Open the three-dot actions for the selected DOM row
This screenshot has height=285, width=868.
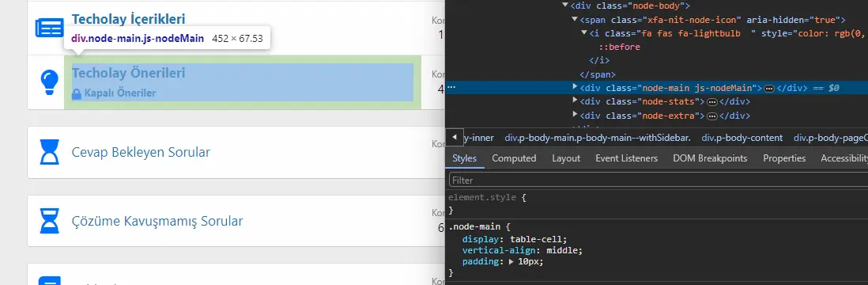(x=451, y=88)
